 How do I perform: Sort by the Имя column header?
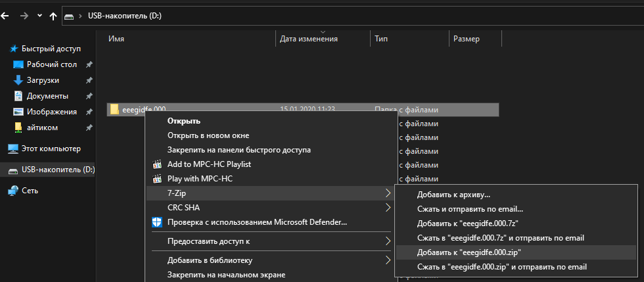pyautogui.click(x=117, y=39)
